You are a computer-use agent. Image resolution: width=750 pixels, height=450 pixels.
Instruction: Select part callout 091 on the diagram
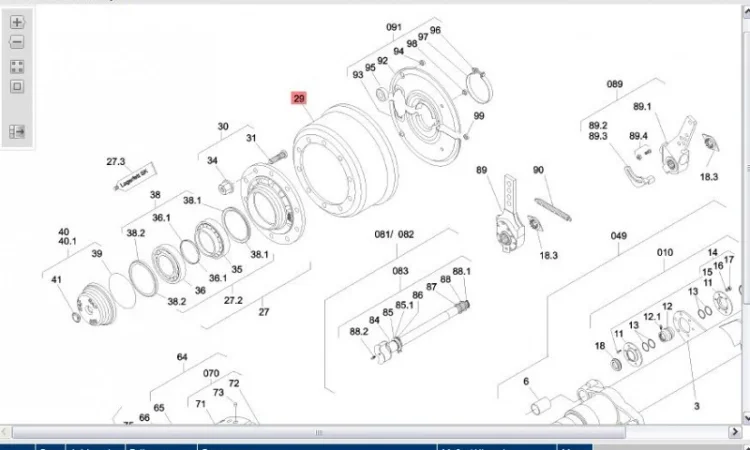(393, 27)
